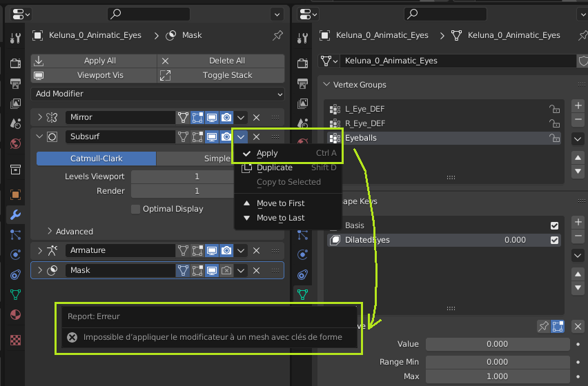Choose Move to Last menu entry

pyautogui.click(x=288, y=218)
